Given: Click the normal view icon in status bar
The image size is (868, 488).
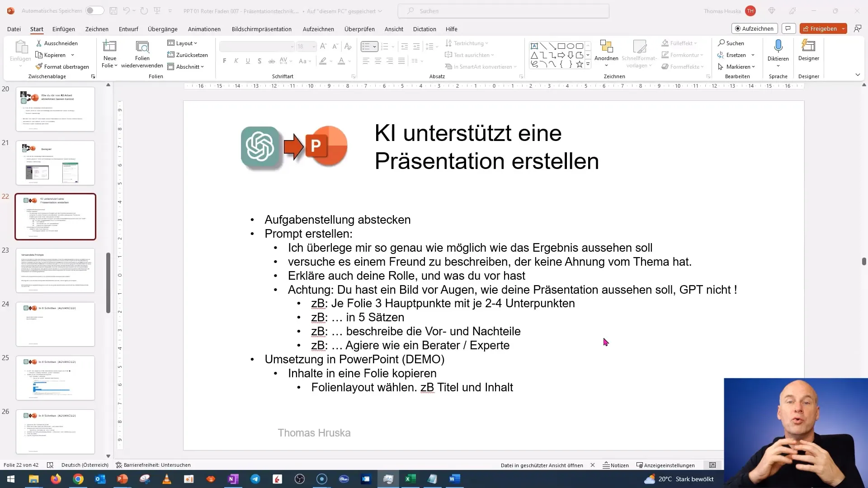Looking at the screenshot, I should [712, 465].
